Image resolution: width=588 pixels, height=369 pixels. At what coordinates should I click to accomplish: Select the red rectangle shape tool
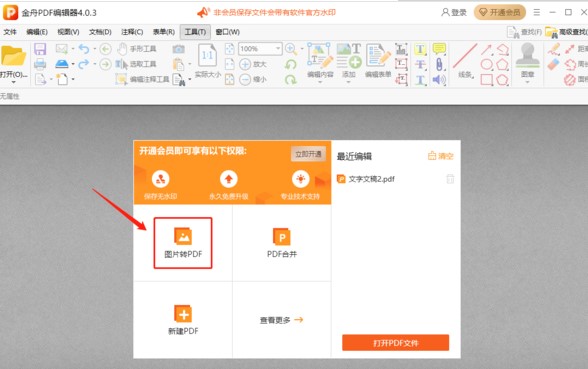[487, 80]
